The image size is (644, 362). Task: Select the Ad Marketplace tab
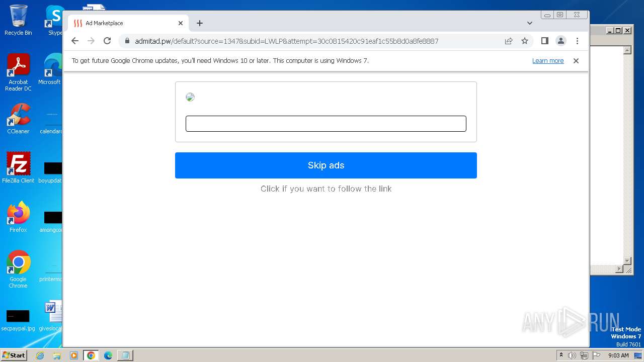pos(128,23)
